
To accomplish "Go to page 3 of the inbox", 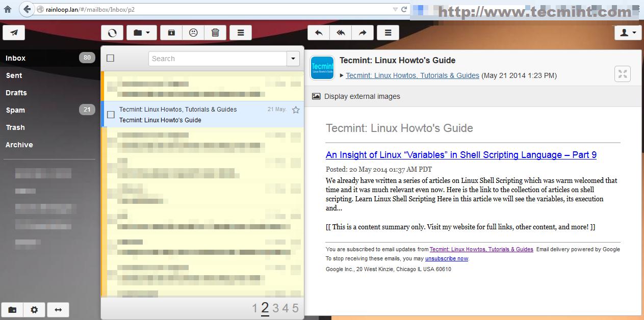I will click(x=275, y=308).
